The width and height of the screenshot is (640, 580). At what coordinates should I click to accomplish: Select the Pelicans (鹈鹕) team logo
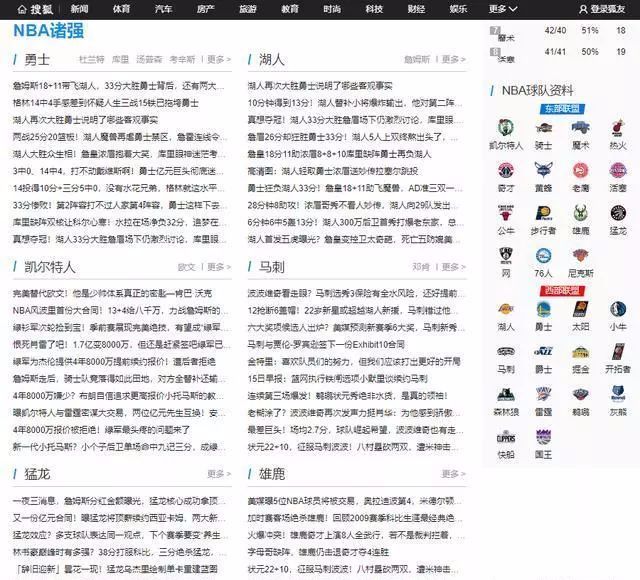pyautogui.click(x=580, y=394)
